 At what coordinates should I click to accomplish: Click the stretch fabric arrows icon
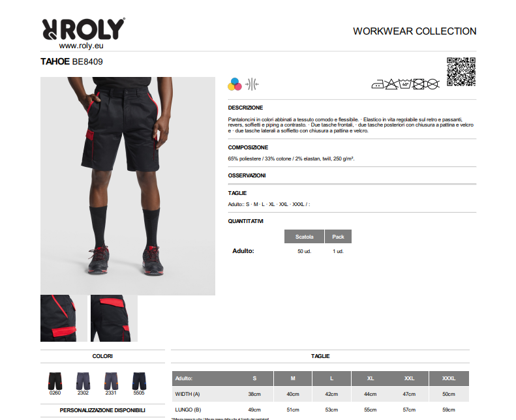pos(252,84)
